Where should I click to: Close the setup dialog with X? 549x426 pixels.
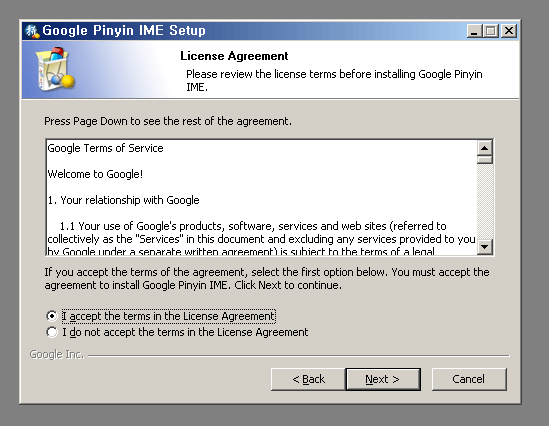(508, 31)
